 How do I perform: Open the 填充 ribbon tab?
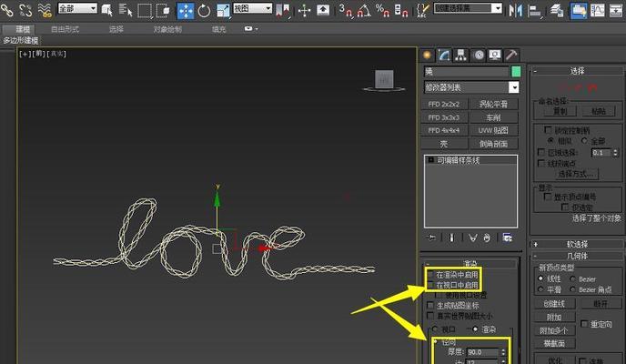(218, 29)
